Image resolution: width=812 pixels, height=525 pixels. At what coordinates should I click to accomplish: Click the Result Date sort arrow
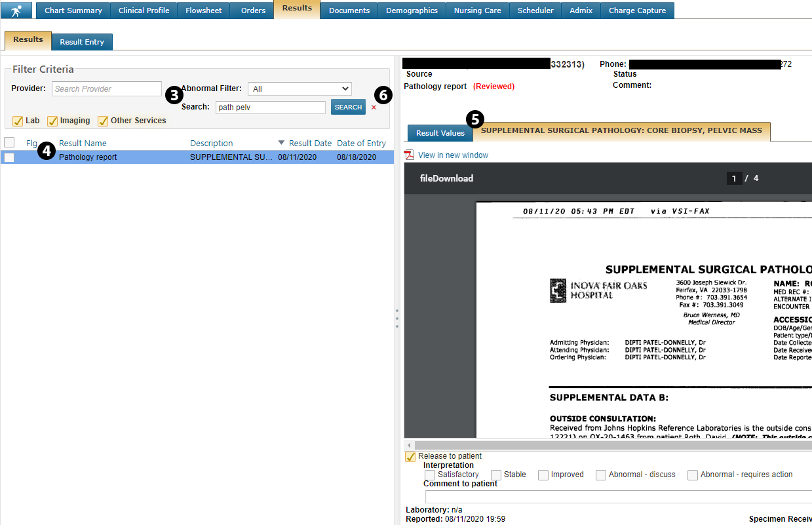[282, 143]
